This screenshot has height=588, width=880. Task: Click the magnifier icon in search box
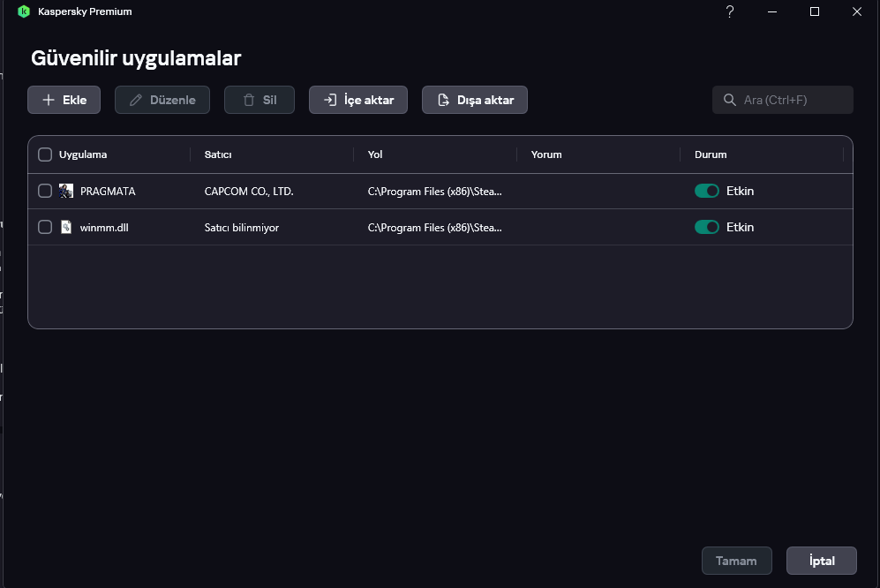click(730, 100)
